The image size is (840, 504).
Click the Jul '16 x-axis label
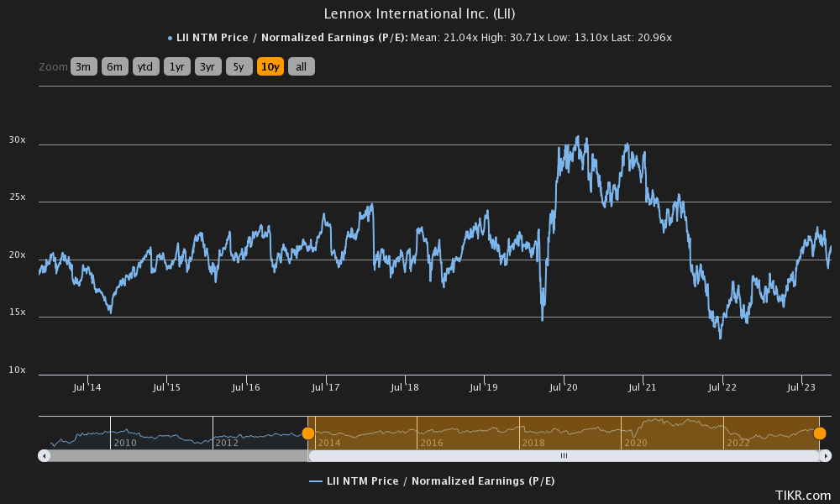pyautogui.click(x=246, y=387)
